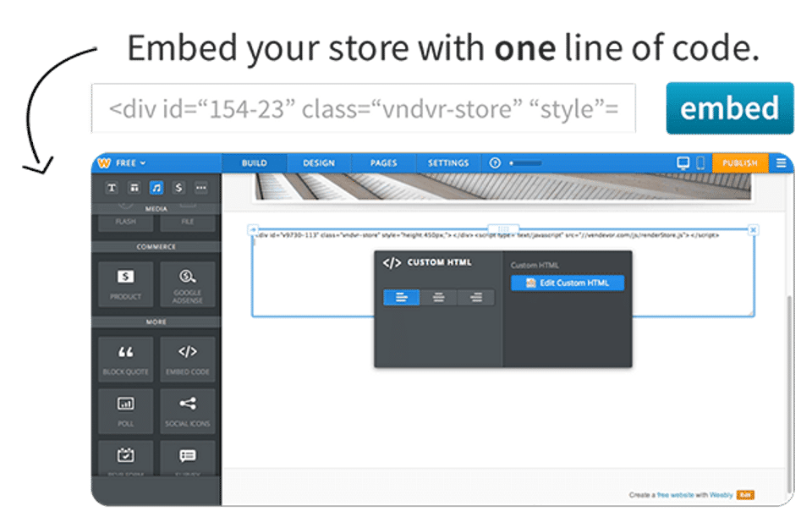Choose the RSVP form calendar element

tap(125, 458)
